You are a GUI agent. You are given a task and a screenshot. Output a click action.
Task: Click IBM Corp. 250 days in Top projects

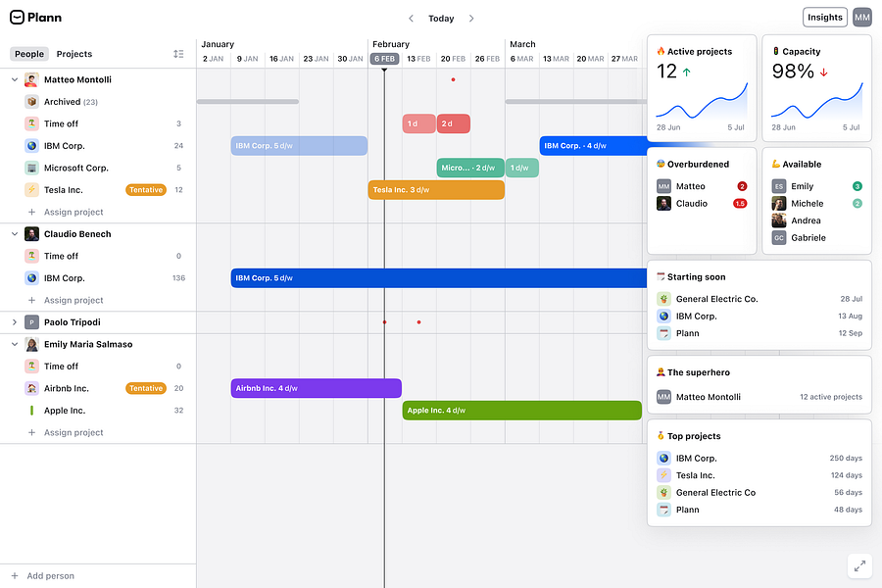point(759,458)
